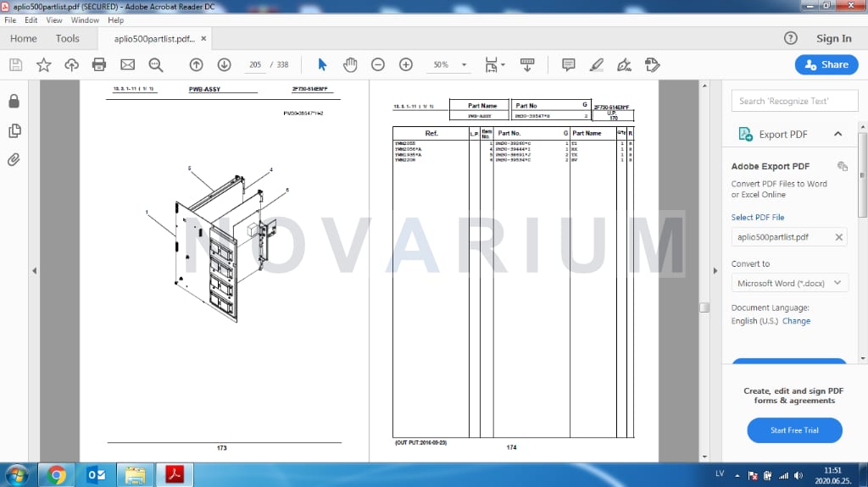The image size is (868, 487).
Task: Open File Explorer from the taskbar
Action: click(x=135, y=475)
